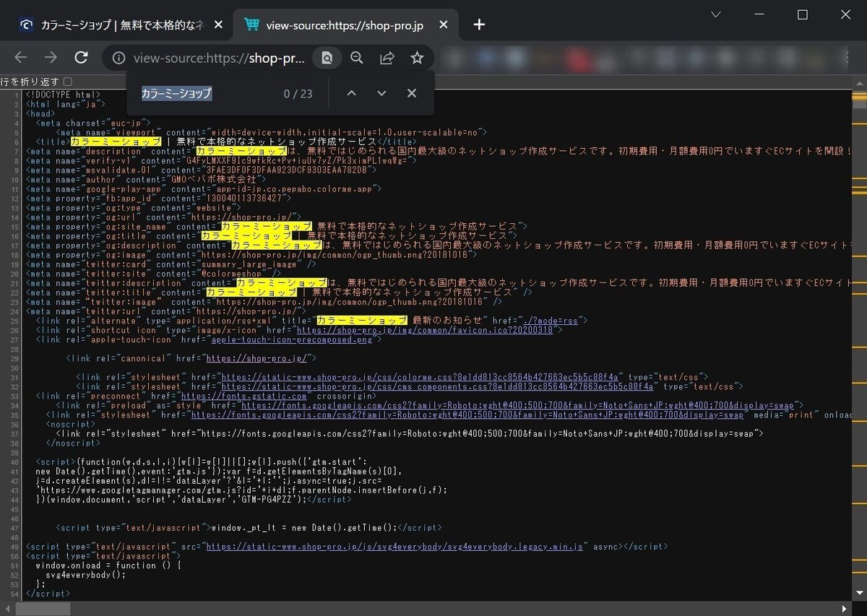Close the view-source tab
The image size is (867, 616).
click(x=444, y=25)
